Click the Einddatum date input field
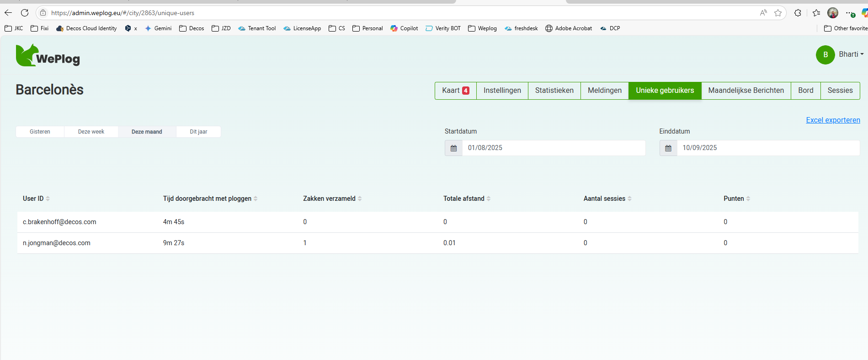The height and width of the screenshot is (360, 868). click(767, 148)
